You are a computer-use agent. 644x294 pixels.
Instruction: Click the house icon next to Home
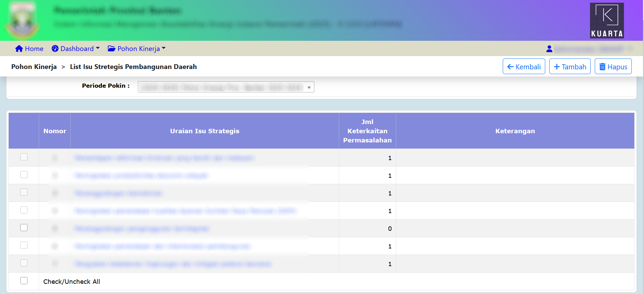tap(19, 49)
